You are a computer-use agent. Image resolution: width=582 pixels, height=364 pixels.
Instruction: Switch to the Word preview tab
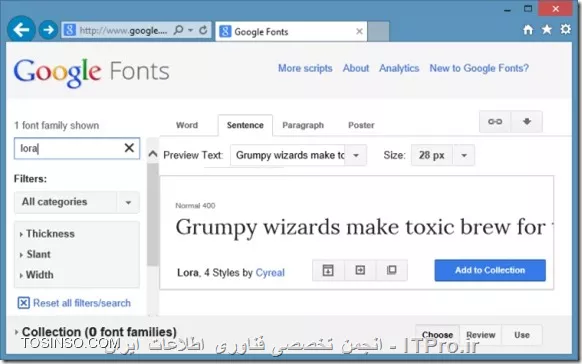187,125
